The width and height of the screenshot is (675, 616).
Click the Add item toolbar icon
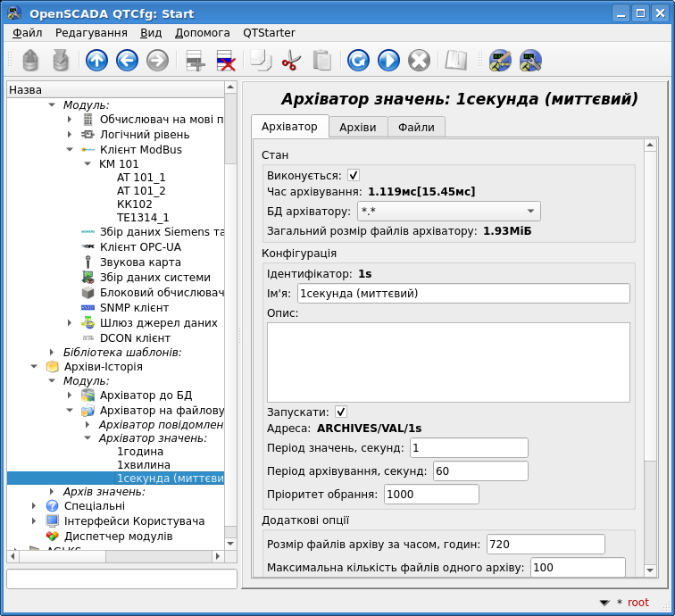tap(195, 60)
